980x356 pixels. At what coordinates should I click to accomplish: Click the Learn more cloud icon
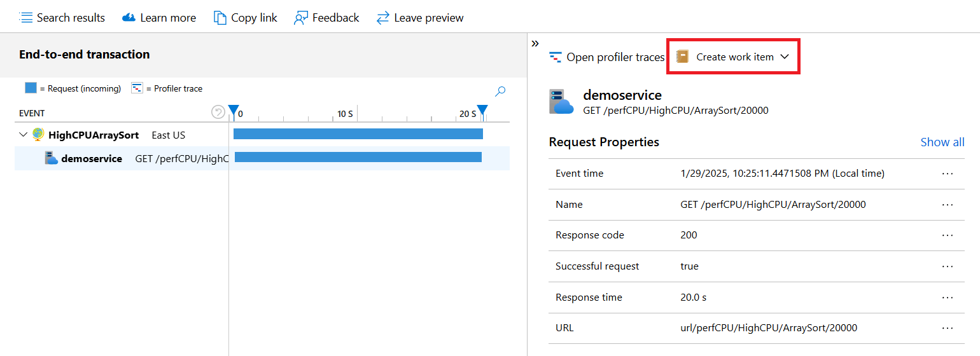[x=129, y=18]
